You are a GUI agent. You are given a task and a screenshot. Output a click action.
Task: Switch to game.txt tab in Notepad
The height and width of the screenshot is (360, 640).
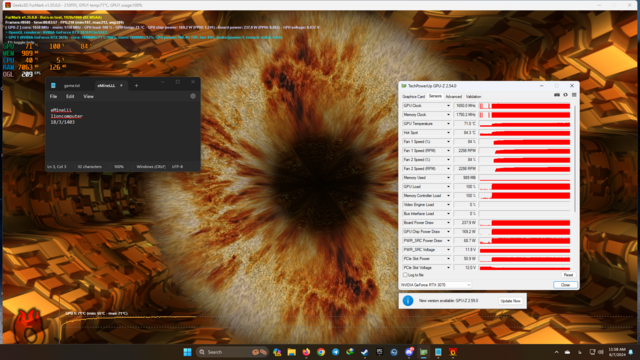click(x=72, y=86)
